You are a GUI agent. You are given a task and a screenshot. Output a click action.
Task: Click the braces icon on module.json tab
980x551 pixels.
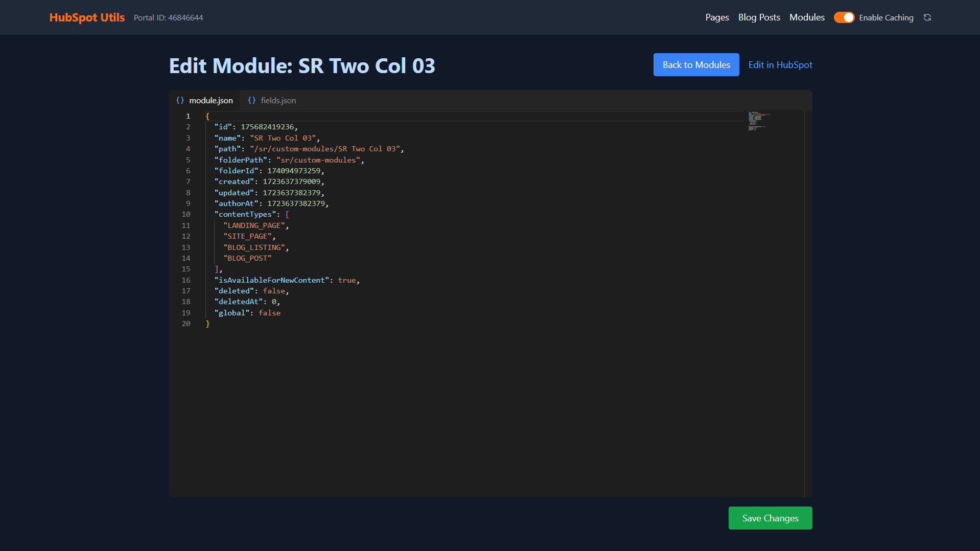[180, 100]
